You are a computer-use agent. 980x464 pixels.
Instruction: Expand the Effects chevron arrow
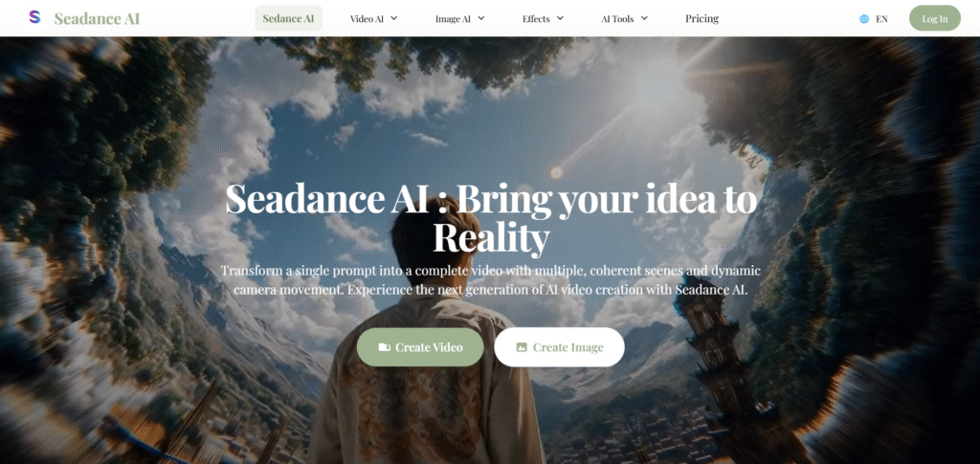pos(560,18)
